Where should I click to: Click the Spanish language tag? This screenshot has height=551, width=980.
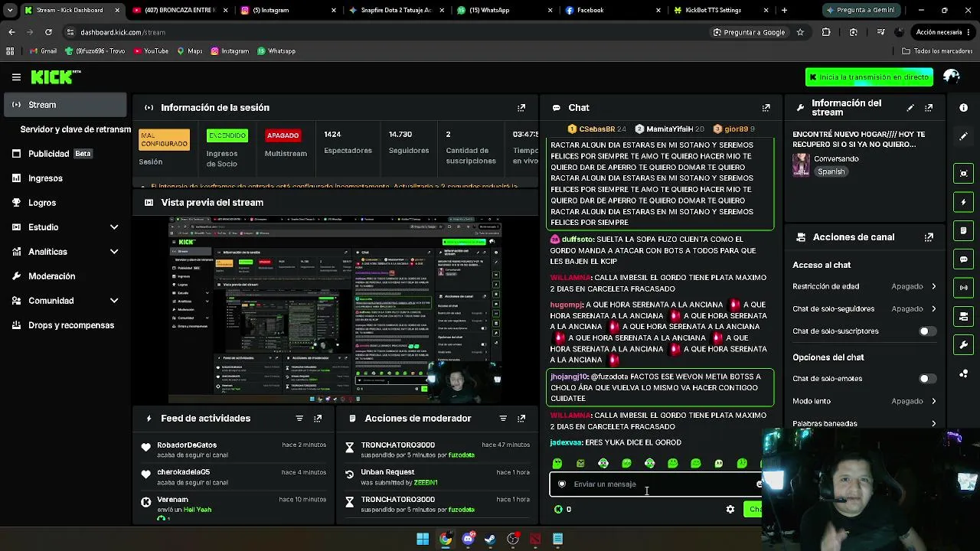click(831, 172)
